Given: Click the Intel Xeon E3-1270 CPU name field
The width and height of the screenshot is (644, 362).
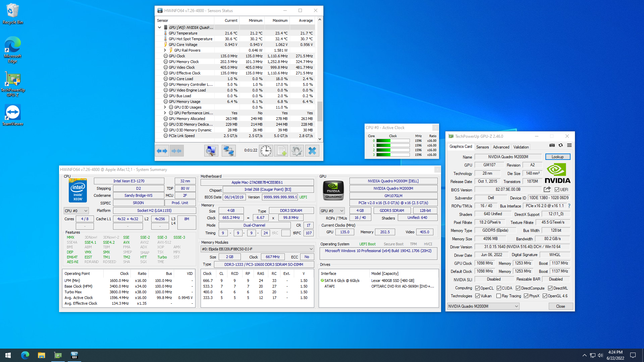Looking at the screenshot, I should click(x=129, y=181).
